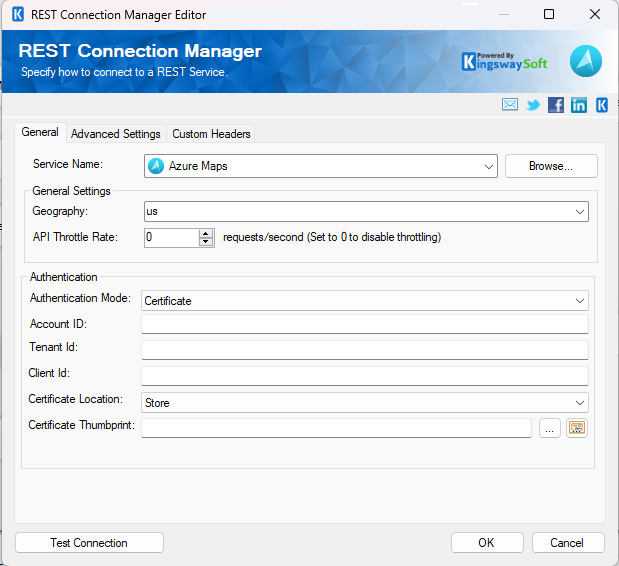Screen dimensions: 619x566
Task: Maximize the REST Connection Manager Editor window
Action: [549, 14]
